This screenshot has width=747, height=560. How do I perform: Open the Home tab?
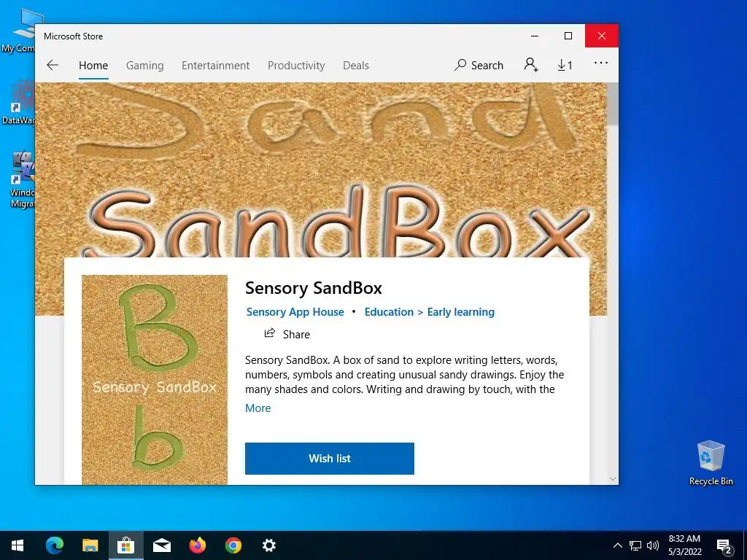click(93, 65)
